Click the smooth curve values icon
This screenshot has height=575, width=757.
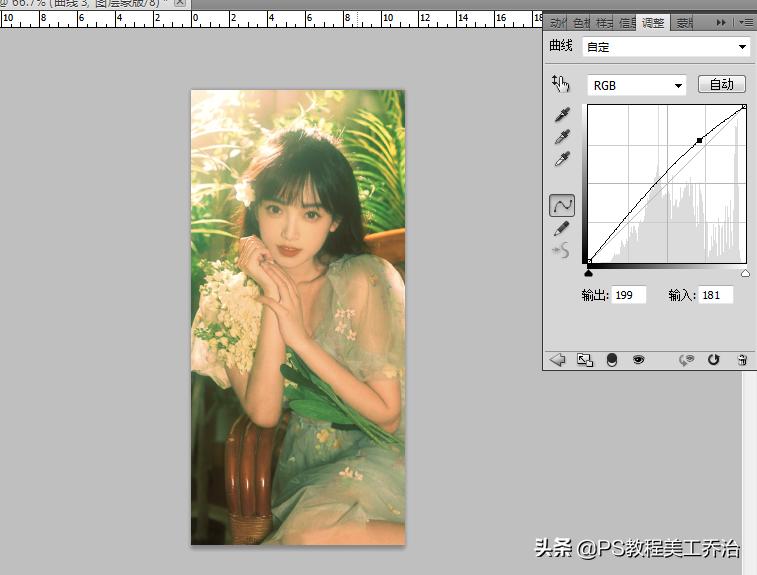click(x=561, y=251)
